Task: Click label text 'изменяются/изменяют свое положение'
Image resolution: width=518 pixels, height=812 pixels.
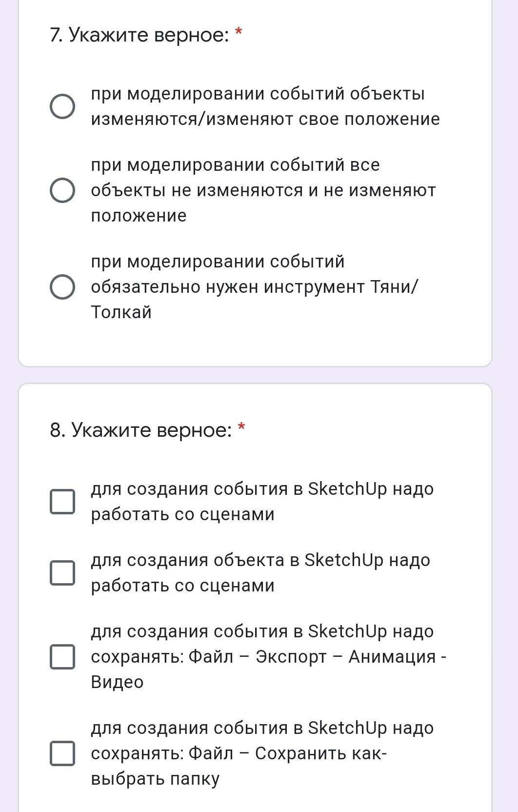Action: pyautogui.click(x=265, y=120)
